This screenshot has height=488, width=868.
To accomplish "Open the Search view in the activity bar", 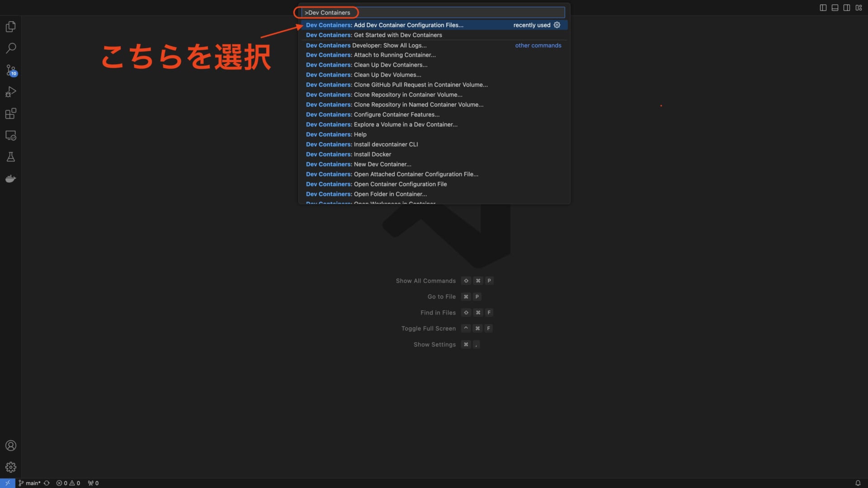I will (x=10, y=48).
